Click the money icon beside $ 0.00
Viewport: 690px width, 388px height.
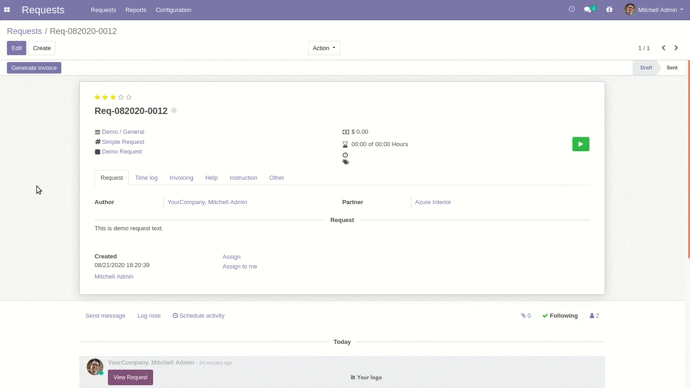(x=345, y=132)
